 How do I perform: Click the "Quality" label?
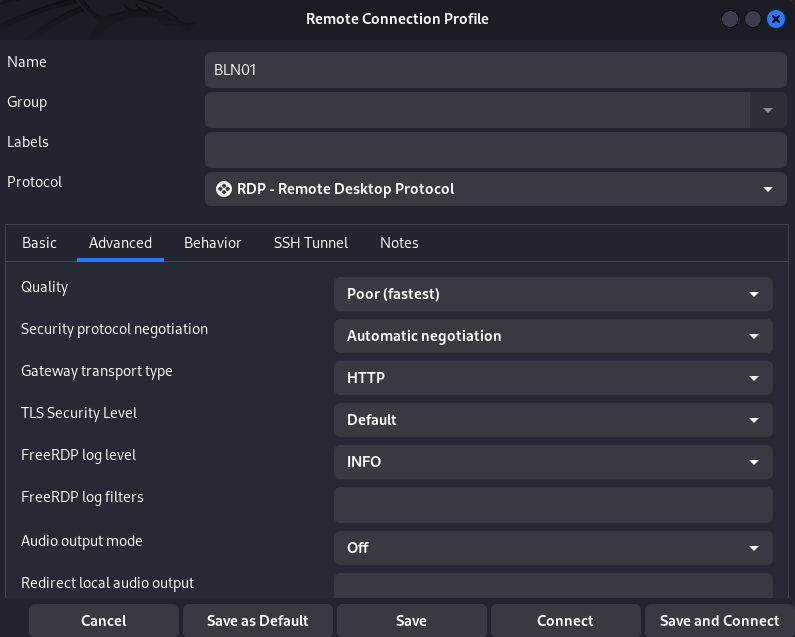point(45,288)
